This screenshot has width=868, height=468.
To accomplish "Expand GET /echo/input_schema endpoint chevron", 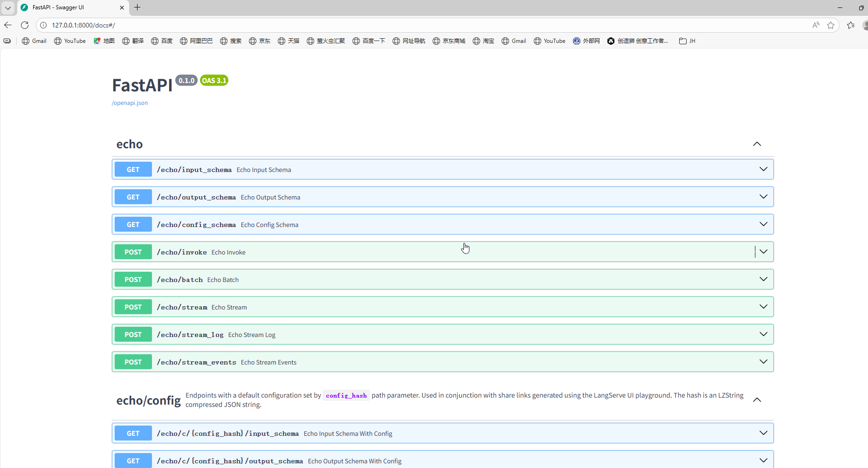I will (x=764, y=169).
